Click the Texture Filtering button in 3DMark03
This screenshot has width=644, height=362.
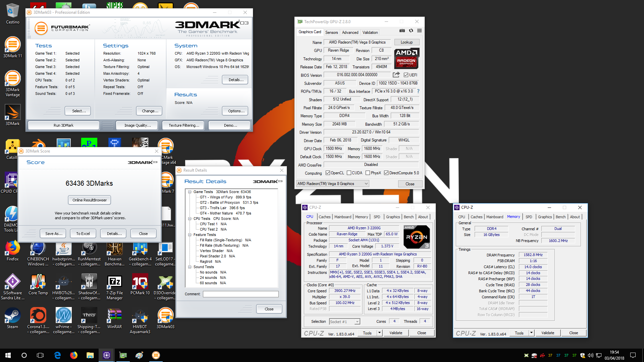point(184,125)
